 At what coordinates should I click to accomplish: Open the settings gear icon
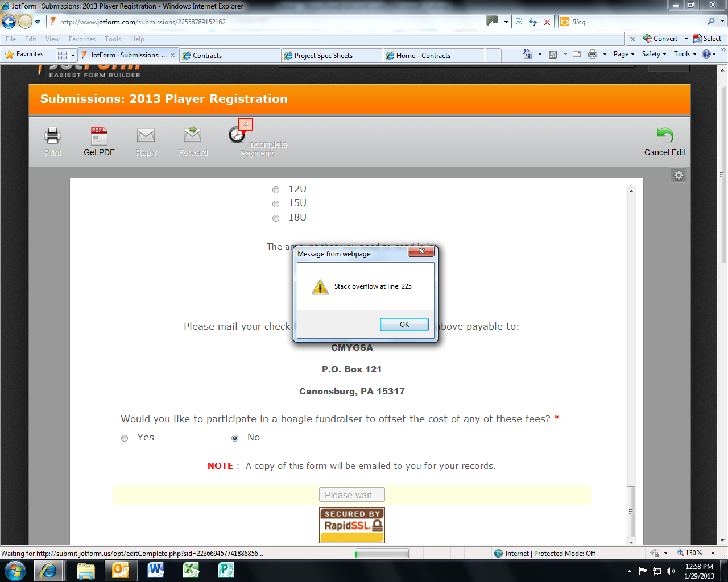(x=679, y=176)
